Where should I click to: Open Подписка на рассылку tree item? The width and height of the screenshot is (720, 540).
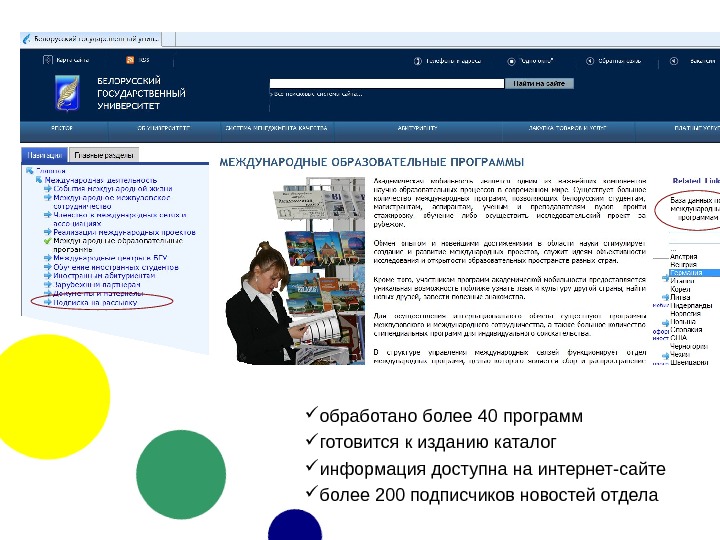click(95, 302)
